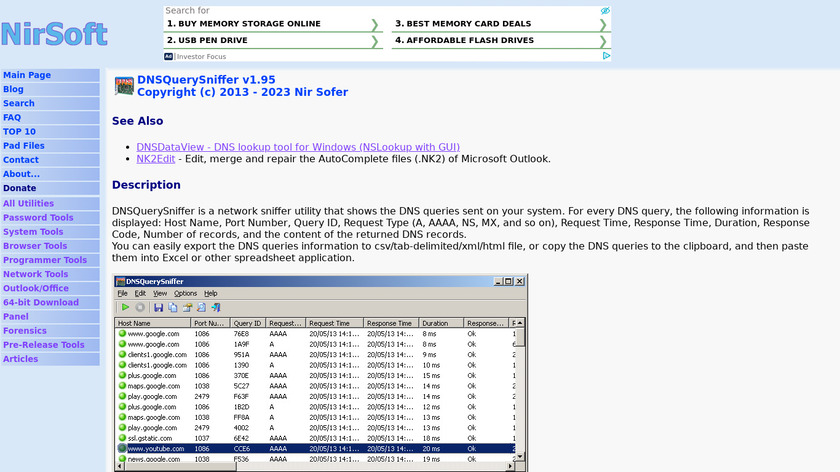Screen dimensions: 840x472
Task: Click the green Start Capture play icon
Action: (x=125, y=307)
